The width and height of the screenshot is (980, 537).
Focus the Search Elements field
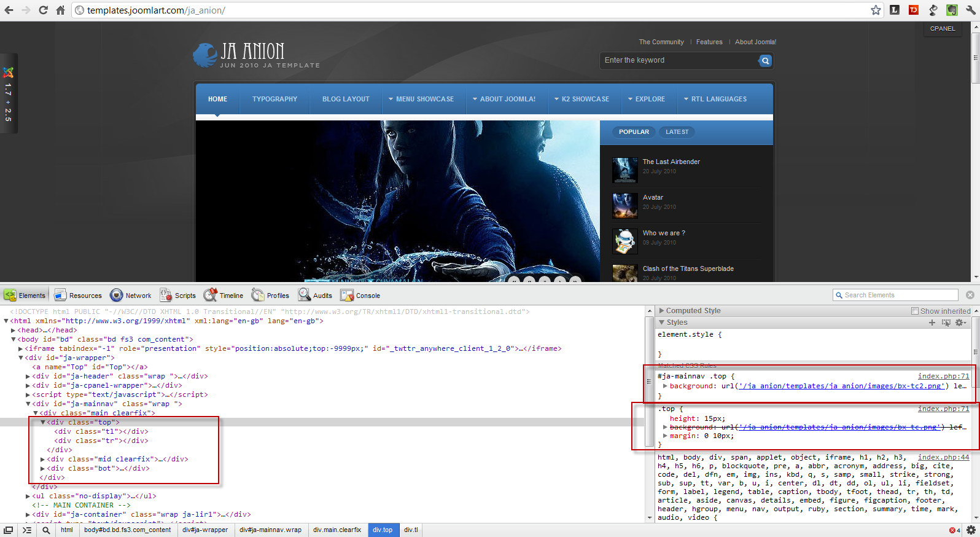click(895, 296)
